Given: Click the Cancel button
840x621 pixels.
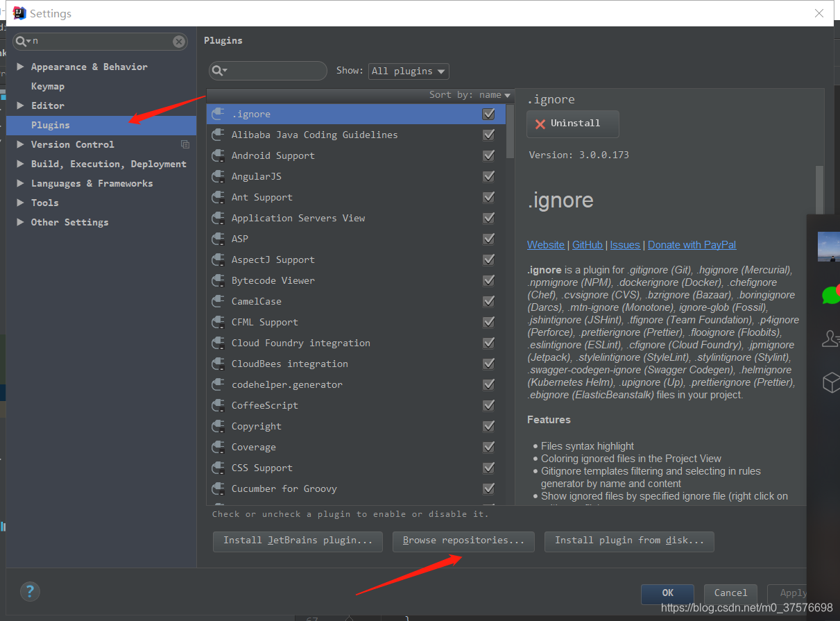Looking at the screenshot, I should point(730,593).
